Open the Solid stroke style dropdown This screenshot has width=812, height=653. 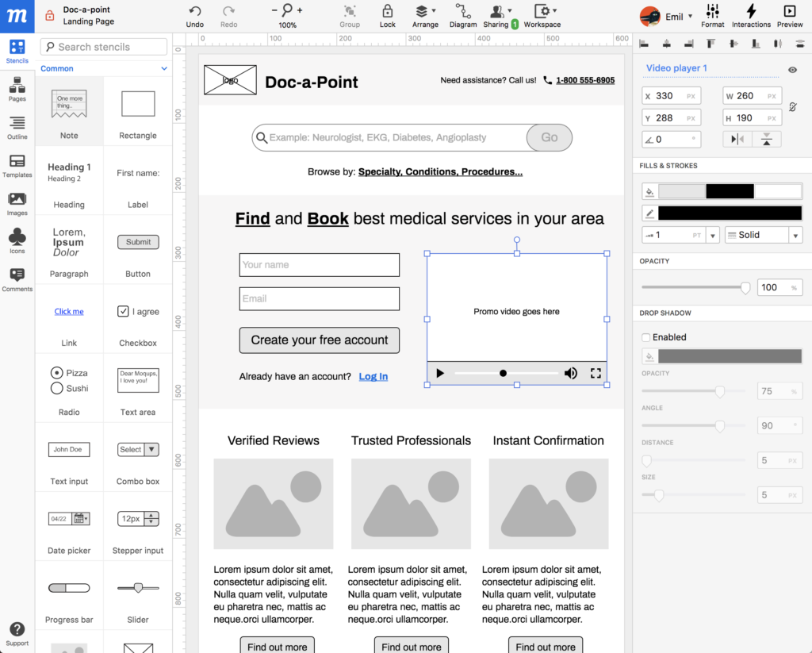click(x=763, y=235)
